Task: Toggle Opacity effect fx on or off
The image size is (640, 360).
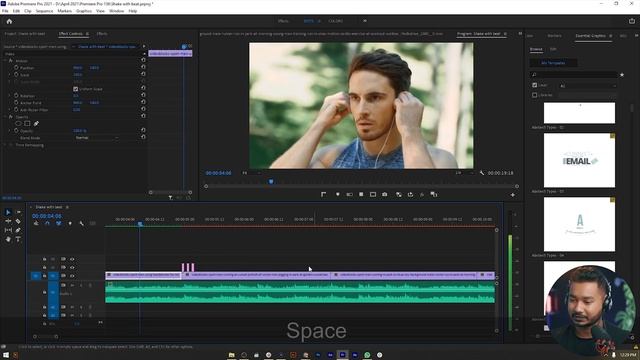Action: [x=11, y=117]
